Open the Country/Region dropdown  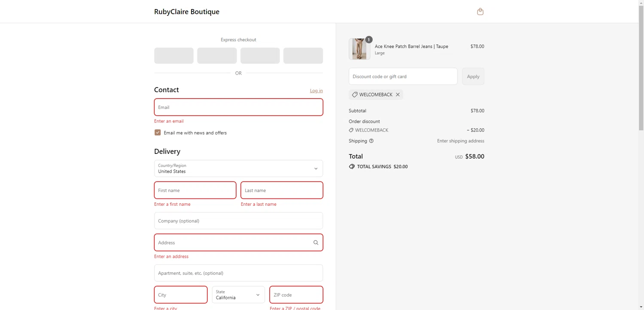(238, 169)
